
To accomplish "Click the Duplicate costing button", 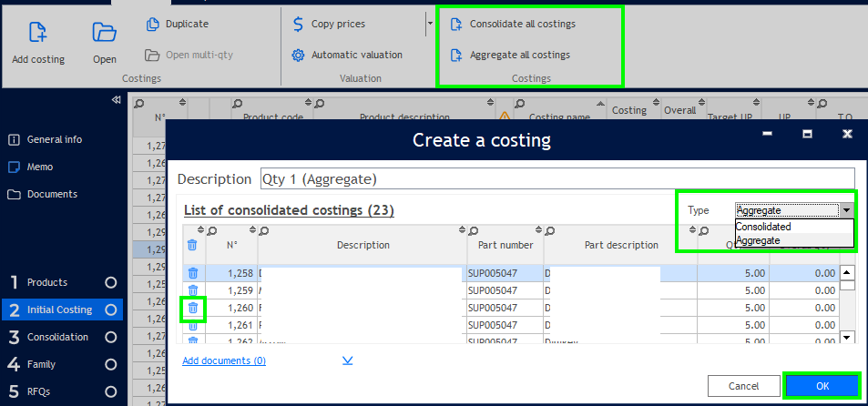I will coord(177,25).
